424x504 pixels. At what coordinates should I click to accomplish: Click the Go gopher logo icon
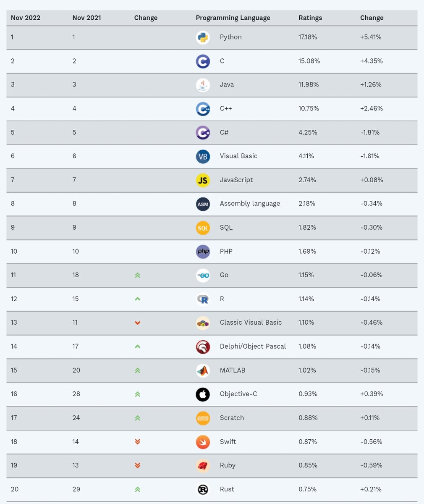[x=203, y=275]
